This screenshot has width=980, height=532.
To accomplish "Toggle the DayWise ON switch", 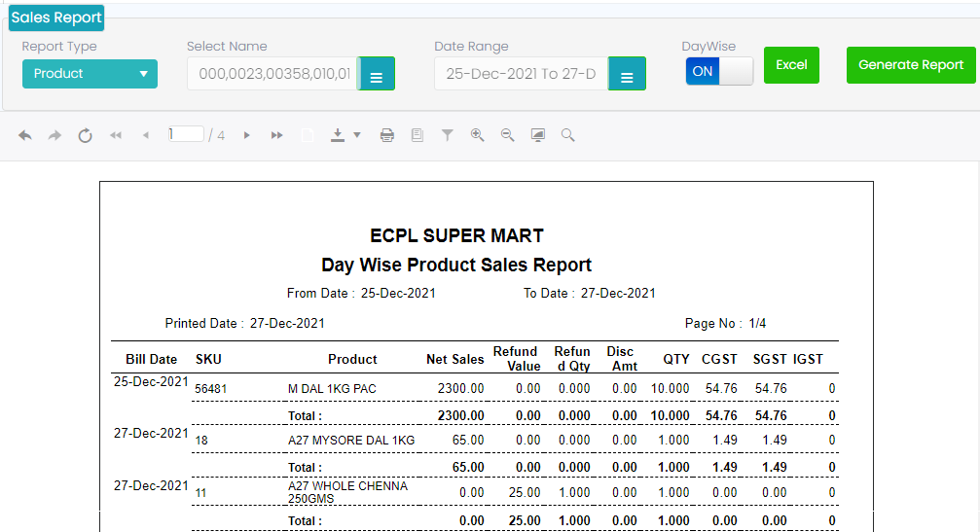I will (719, 71).
